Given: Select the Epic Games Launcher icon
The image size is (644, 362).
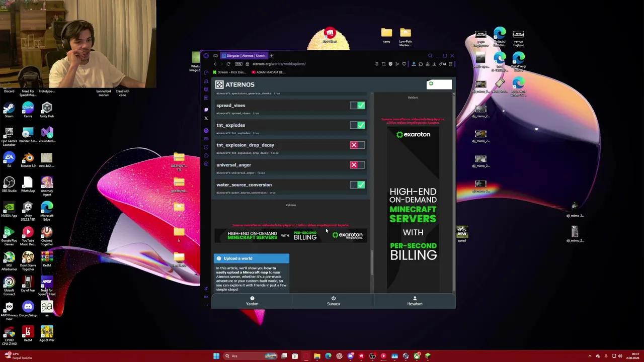Looking at the screenshot, I should [9, 136].
